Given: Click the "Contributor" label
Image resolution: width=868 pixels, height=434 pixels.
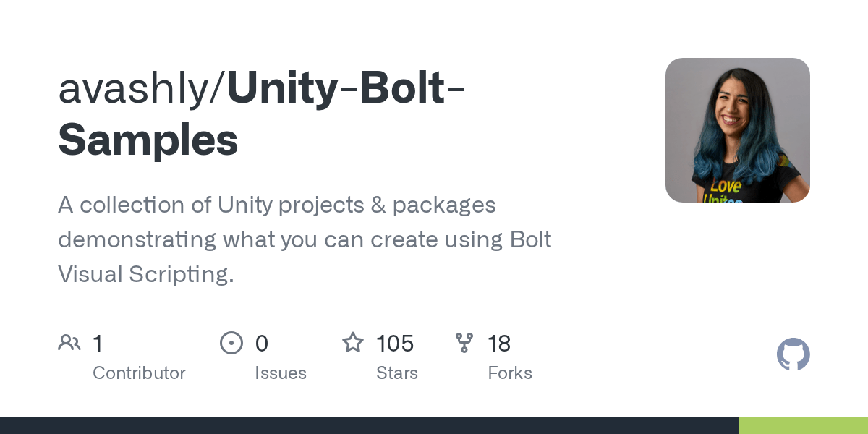Looking at the screenshot, I should click(139, 373).
